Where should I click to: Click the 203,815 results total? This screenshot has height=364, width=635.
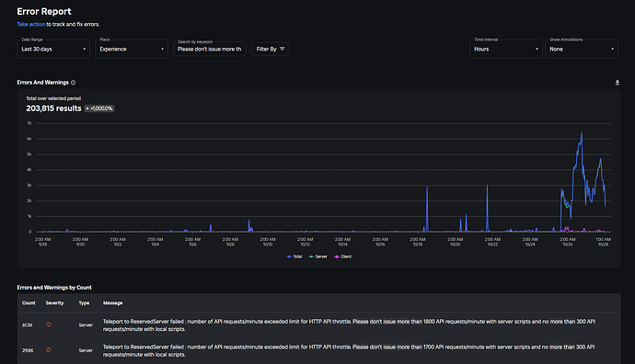point(53,108)
